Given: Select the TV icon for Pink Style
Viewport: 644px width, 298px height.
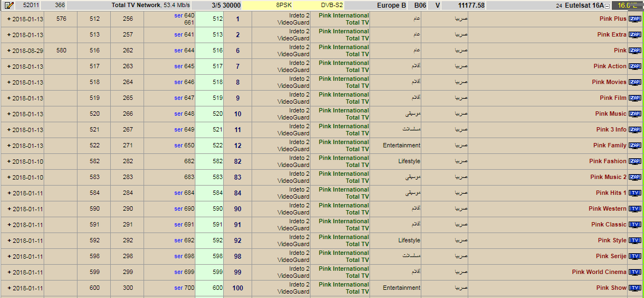Looking at the screenshot, I should (635, 241).
